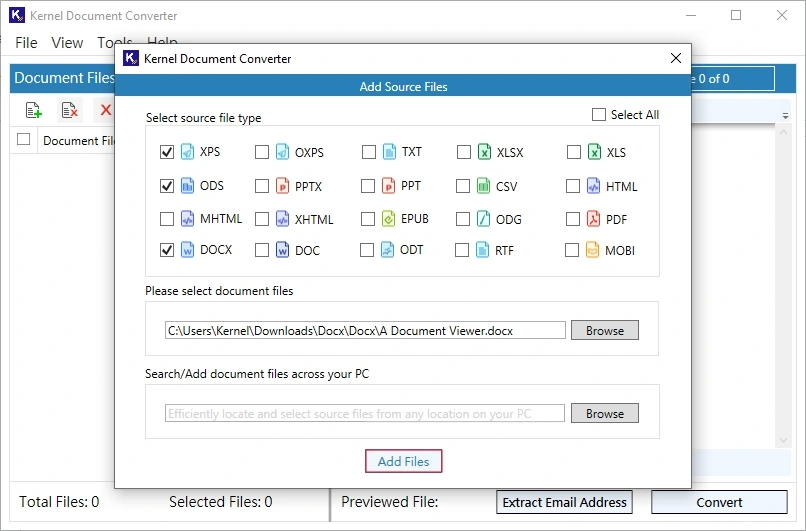Click the 'Please select document files' label
806x531 pixels.
click(219, 291)
